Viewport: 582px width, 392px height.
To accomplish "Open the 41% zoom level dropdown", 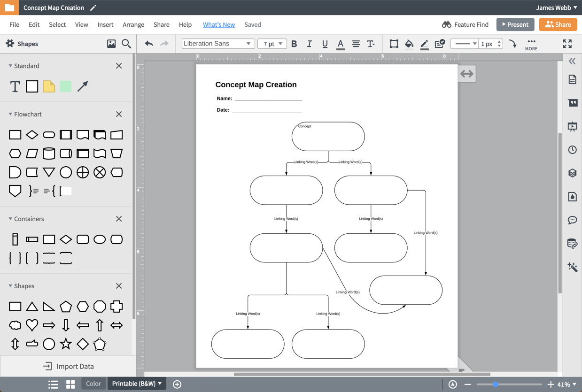I will 567,384.
